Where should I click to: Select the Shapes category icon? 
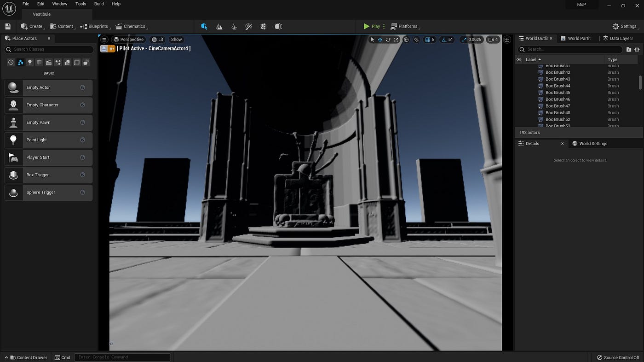click(x=40, y=62)
